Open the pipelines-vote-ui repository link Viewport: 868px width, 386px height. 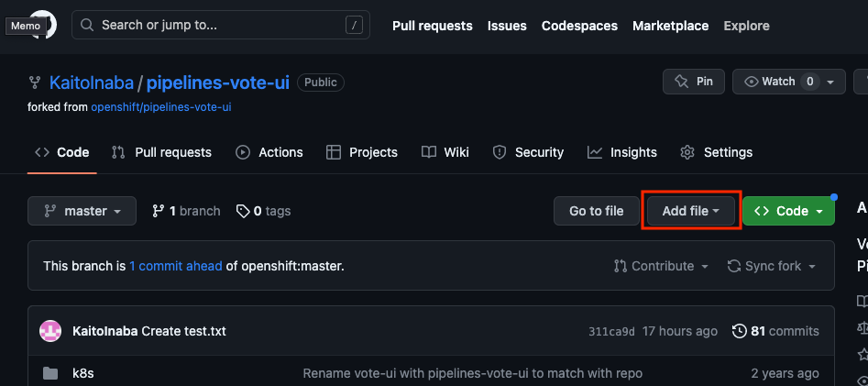(x=217, y=83)
